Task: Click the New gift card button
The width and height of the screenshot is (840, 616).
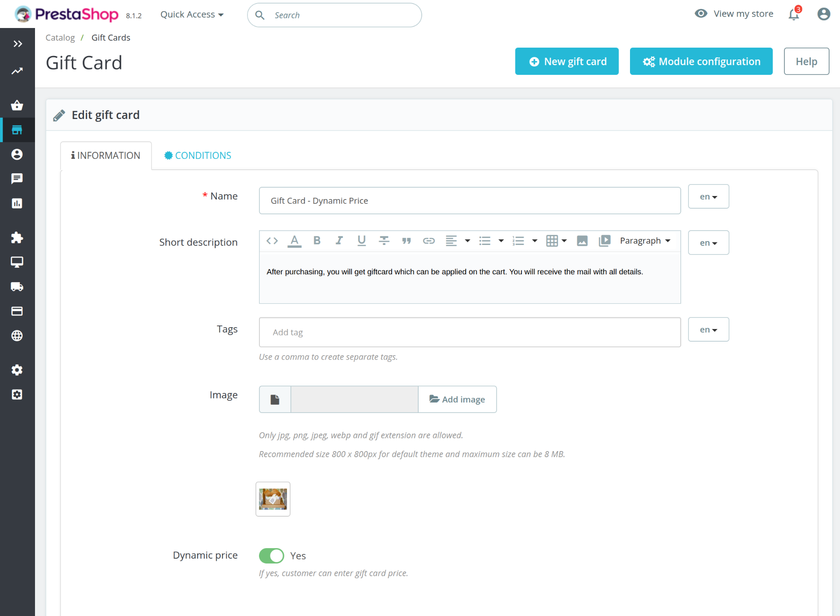Action: point(567,61)
